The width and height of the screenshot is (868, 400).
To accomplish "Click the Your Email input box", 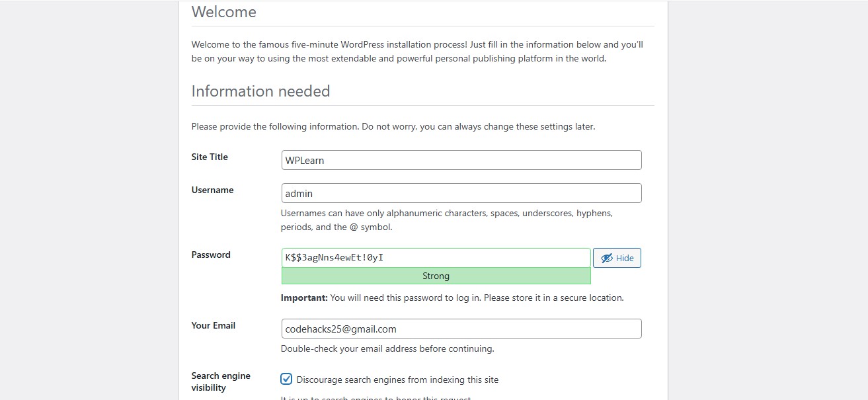I will coord(461,329).
